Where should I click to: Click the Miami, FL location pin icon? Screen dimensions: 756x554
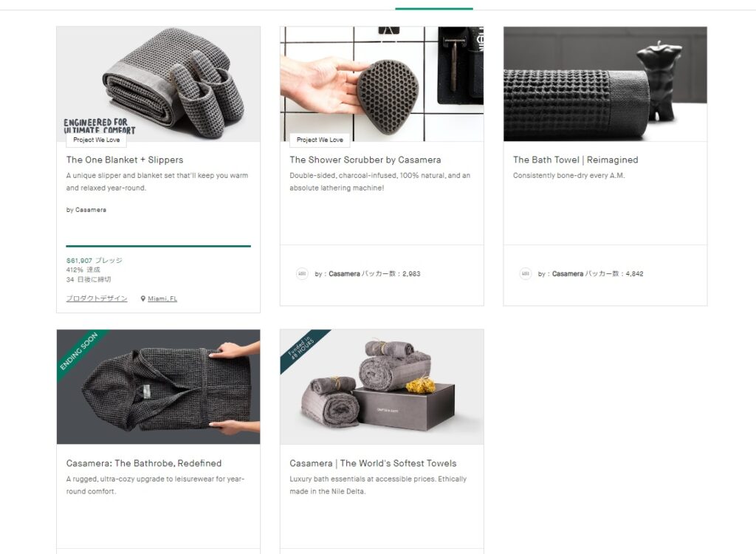142,298
